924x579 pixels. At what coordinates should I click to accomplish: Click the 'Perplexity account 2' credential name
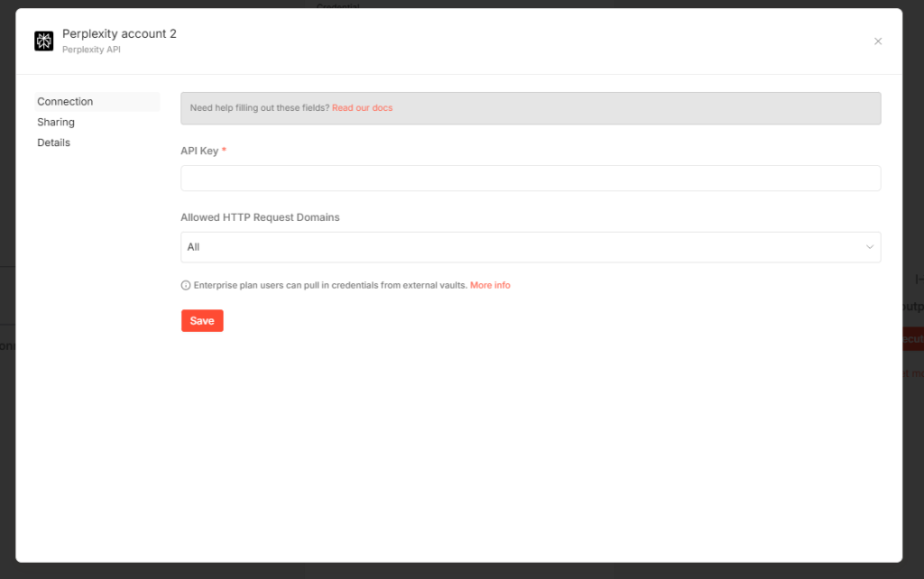pyautogui.click(x=119, y=33)
